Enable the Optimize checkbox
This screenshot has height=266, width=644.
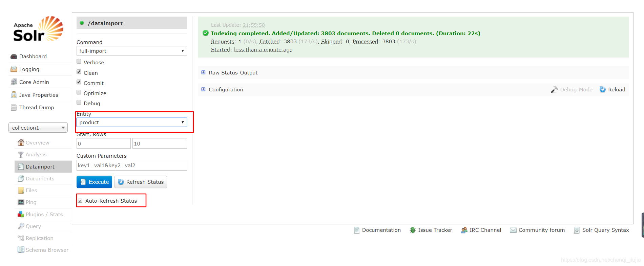[79, 92]
